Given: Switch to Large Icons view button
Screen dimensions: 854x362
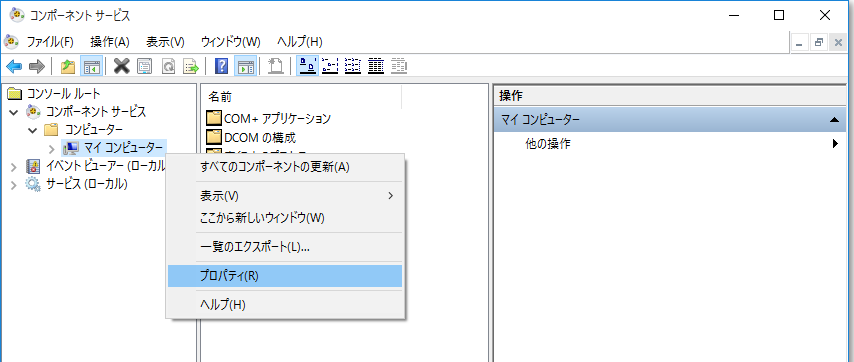Looking at the screenshot, I should [x=309, y=66].
